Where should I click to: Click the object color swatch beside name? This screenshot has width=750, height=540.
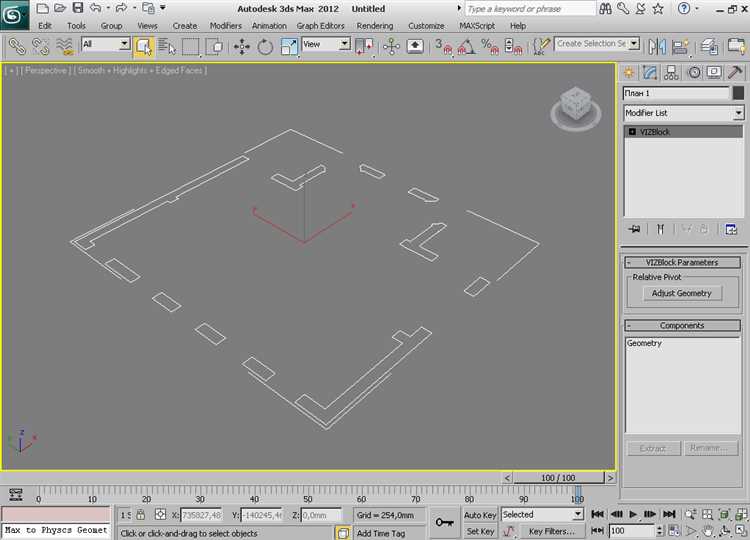click(x=738, y=93)
